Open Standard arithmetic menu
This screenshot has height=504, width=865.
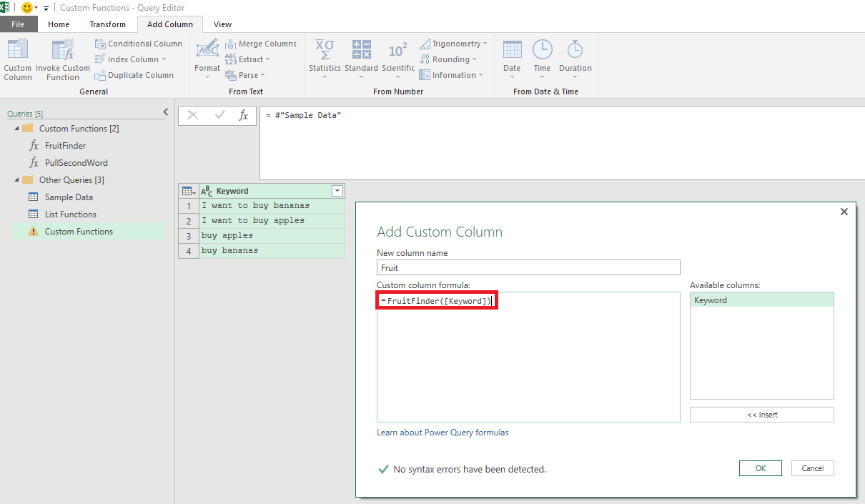coord(361,60)
